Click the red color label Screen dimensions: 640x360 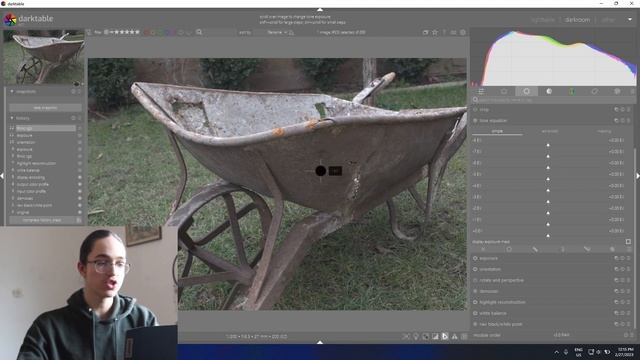click(x=146, y=32)
